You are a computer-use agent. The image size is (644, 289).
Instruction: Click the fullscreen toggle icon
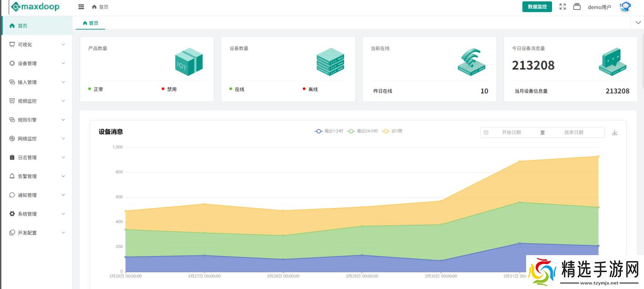(x=562, y=7)
